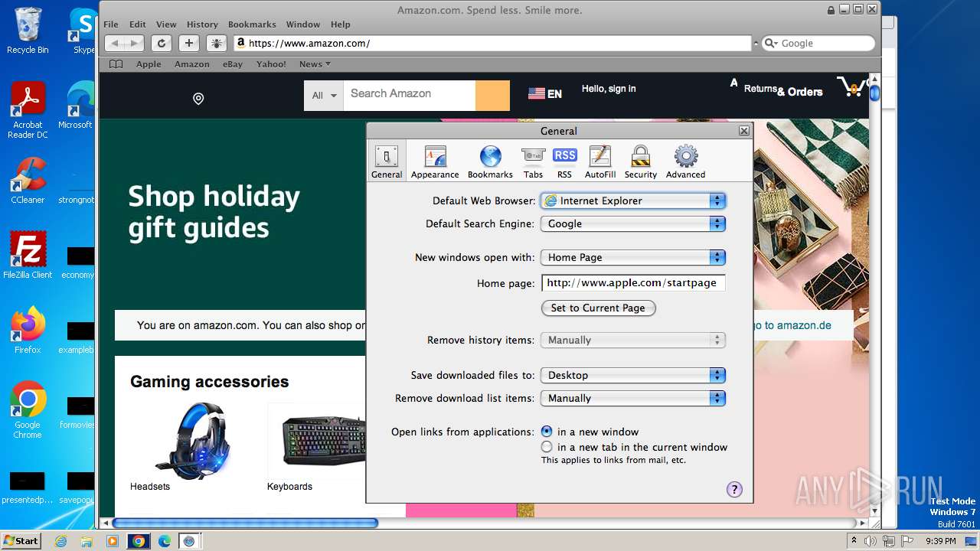
Task: Click Safari's reload page button
Action: [161, 44]
